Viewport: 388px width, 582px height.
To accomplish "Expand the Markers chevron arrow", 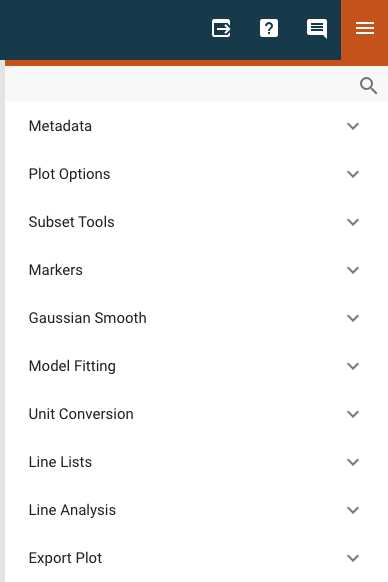I will 353,270.
